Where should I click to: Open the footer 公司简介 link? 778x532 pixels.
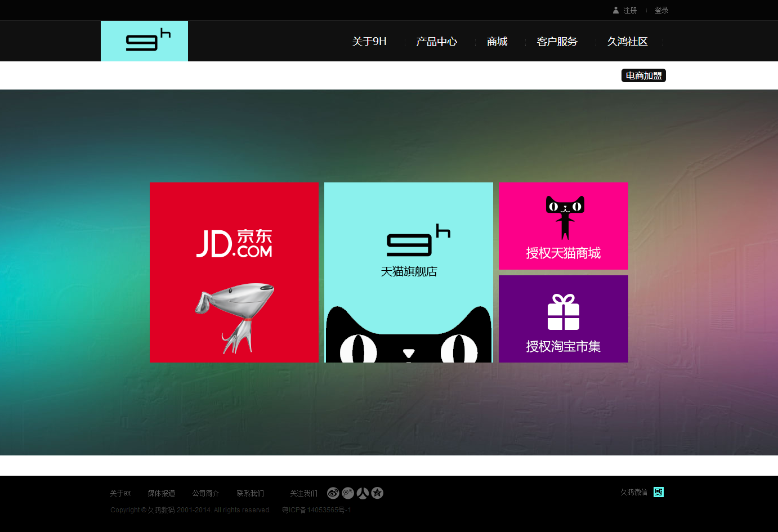click(x=205, y=493)
